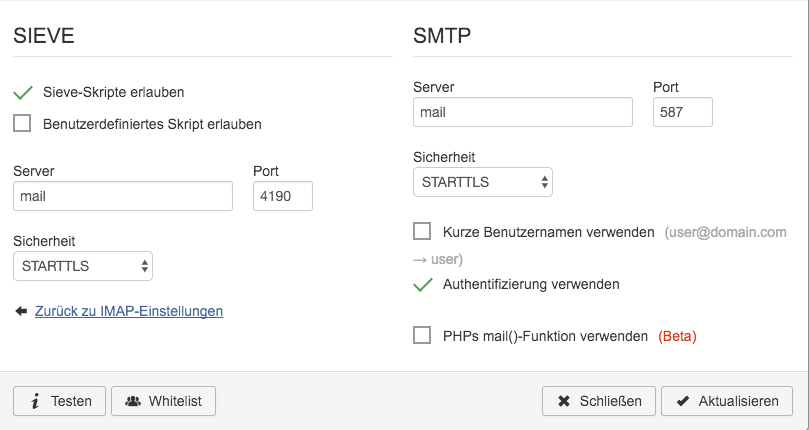Screen dimensions: 809x430
Task: Click the left arrow icon before IMAP link
Action: [21, 311]
